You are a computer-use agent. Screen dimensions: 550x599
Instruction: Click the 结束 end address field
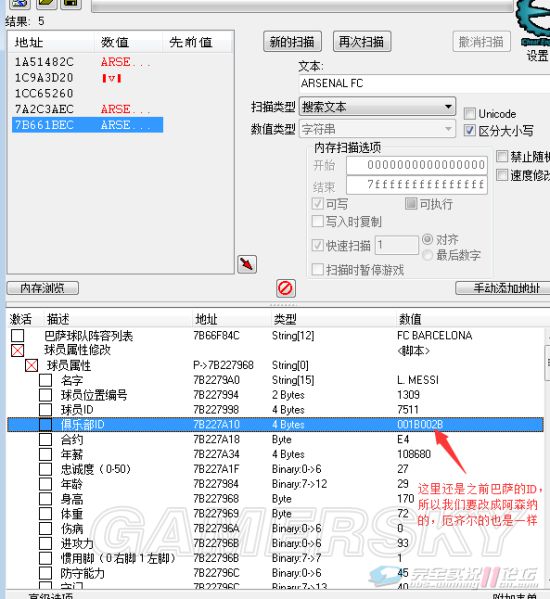(x=417, y=185)
